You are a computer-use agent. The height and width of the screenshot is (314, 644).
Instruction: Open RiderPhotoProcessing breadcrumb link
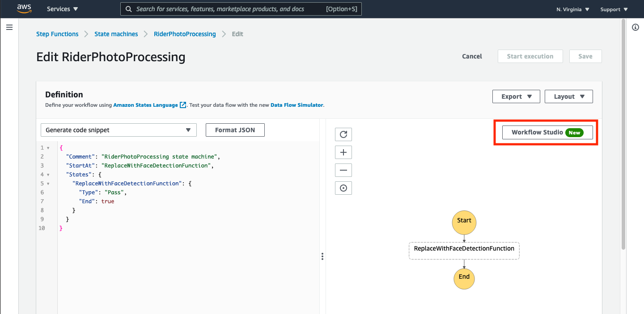(x=185, y=34)
